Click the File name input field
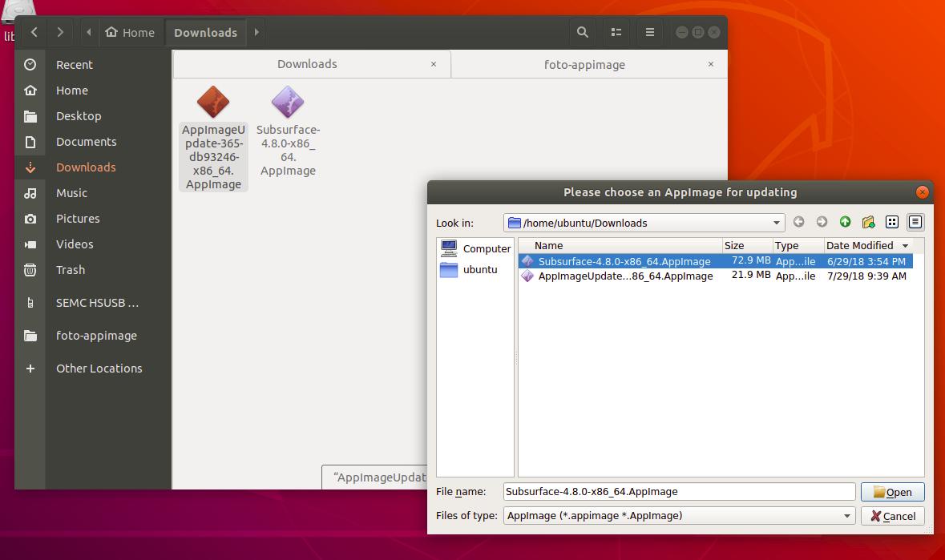This screenshot has height=560, width=945. pyautogui.click(x=679, y=491)
